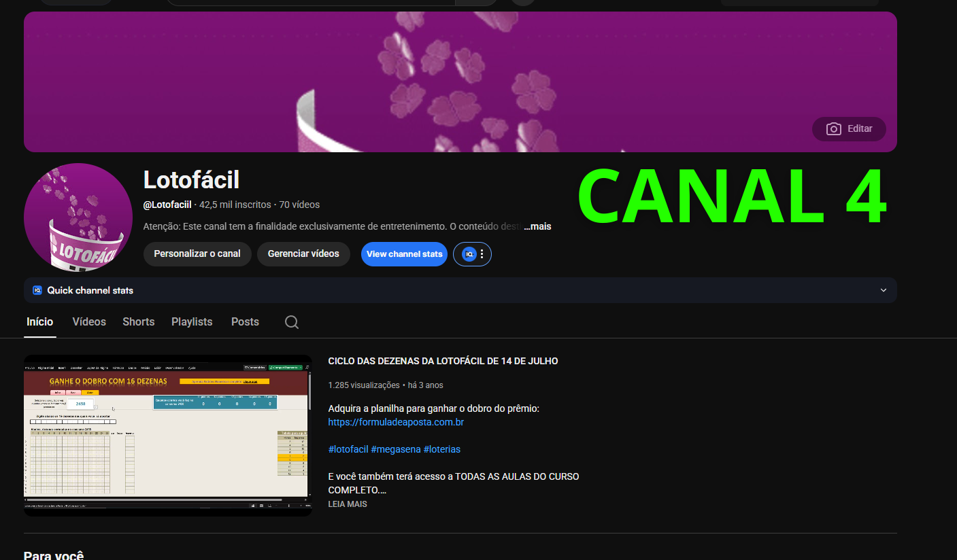Click the Quick channel stats label
This screenshot has height=560, width=957.
tap(90, 290)
